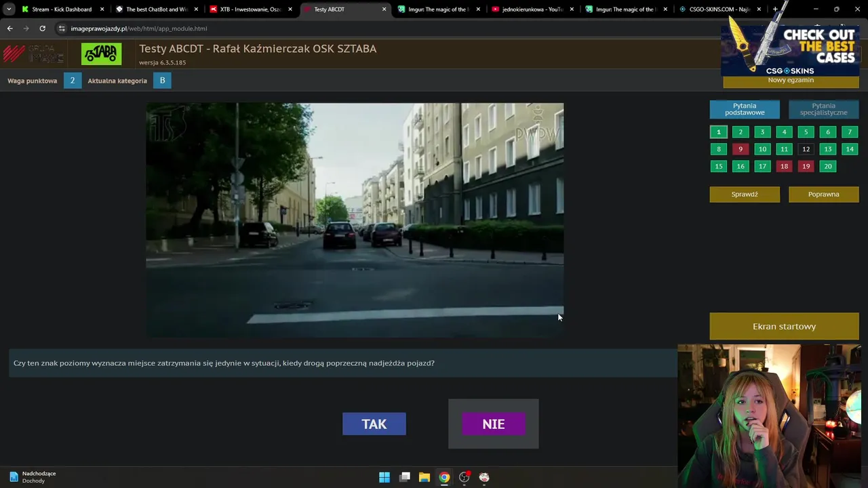Screen dimensions: 868x488
Task: Go to question 10
Action: click(762, 149)
